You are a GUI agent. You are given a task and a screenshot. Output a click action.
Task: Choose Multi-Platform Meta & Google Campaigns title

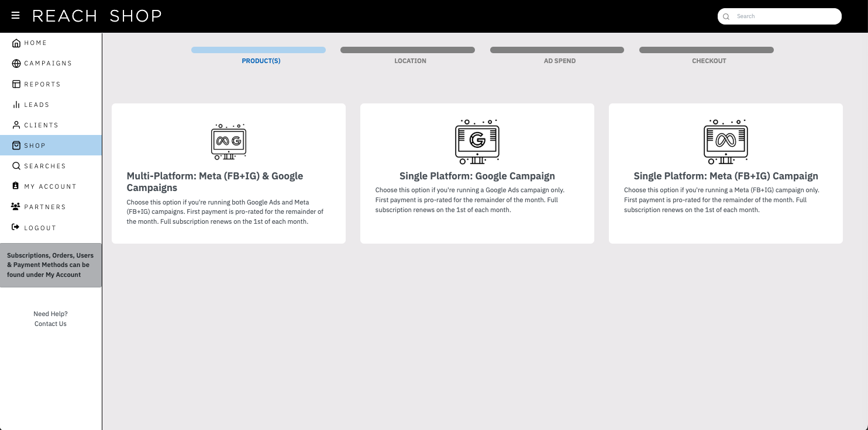[215, 182]
